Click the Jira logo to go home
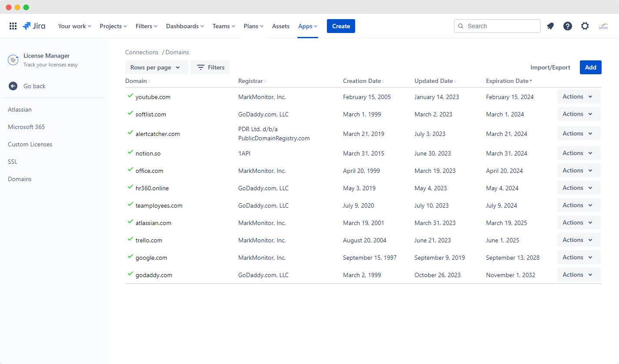 34,26
